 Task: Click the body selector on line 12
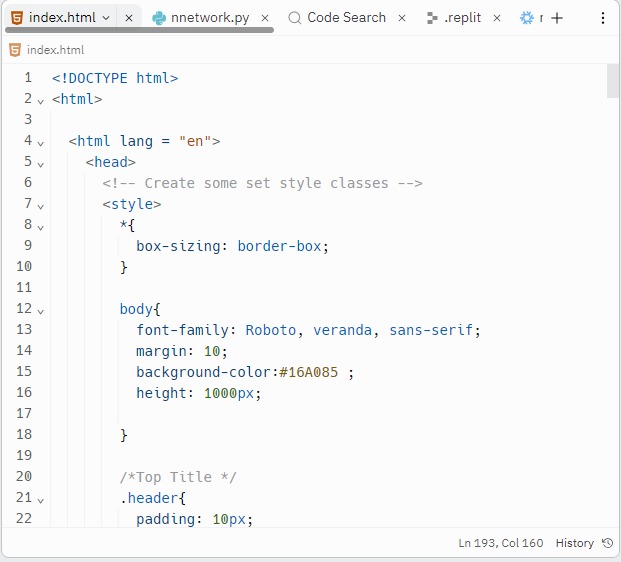[x=136, y=309]
